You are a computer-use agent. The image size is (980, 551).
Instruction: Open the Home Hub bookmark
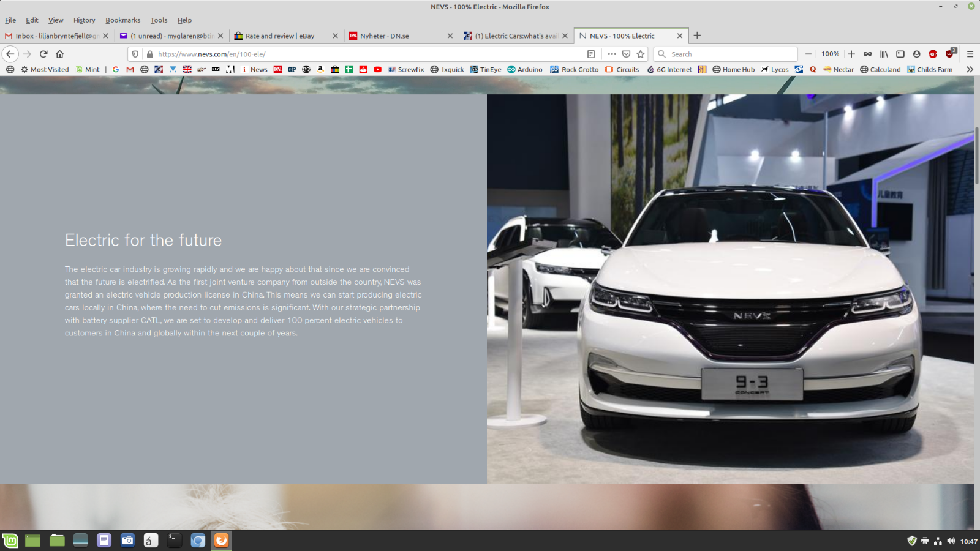(x=734, y=69)
